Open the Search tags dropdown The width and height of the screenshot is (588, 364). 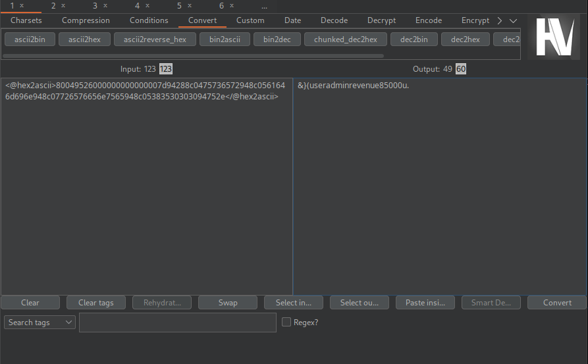pos(40,323)
